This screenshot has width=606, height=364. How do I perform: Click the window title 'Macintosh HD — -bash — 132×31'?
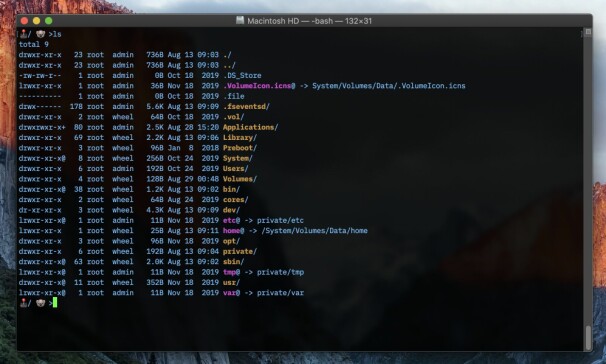pyautogui.click(x=309, y=21)
